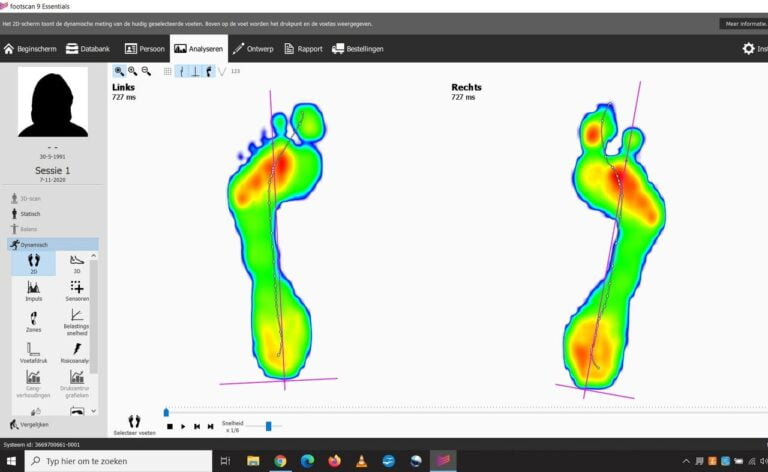Screen dimensions: 768x472
Task: Click the zoom out magnifier icon
Action: pyautogui.click(x=146, y=71)
